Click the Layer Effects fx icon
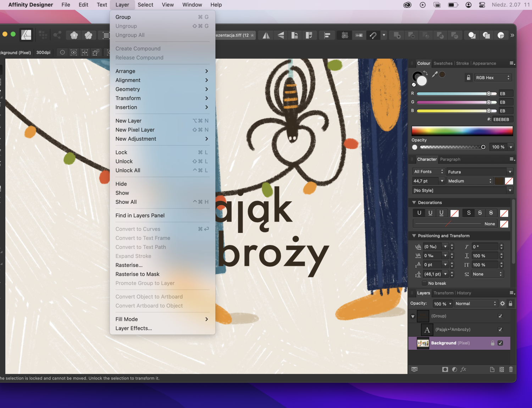The image size is (532, 408). click(x=463, y=369)
